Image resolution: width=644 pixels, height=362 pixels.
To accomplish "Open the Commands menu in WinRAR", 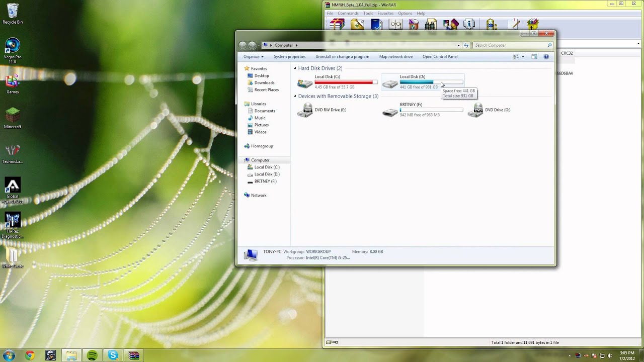I will click(x=348, y=13).
